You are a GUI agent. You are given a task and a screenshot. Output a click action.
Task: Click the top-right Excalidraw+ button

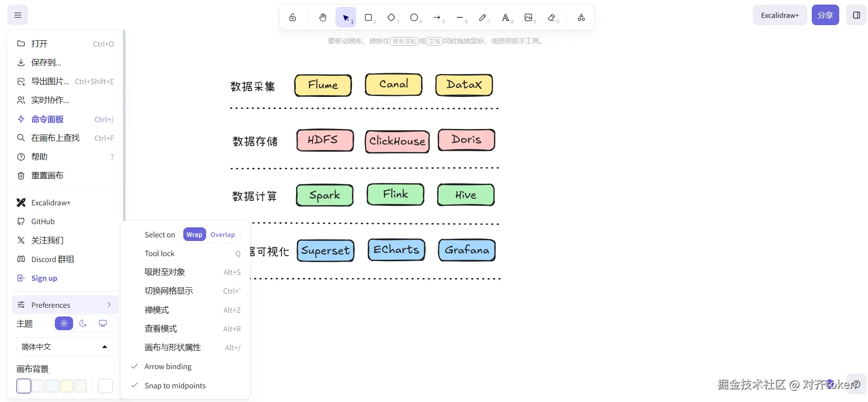[x=780, y=15]
